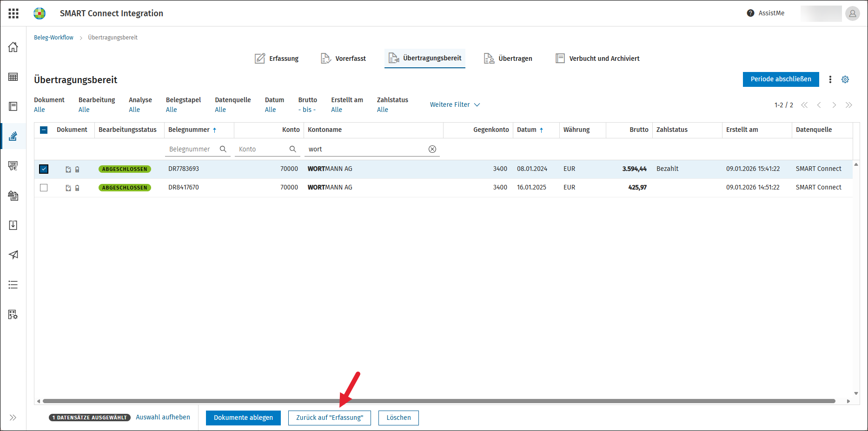This screenshot has height=431, width=868.
Task: Open the download-arrow sidebar icon
Action: (13, 225)
